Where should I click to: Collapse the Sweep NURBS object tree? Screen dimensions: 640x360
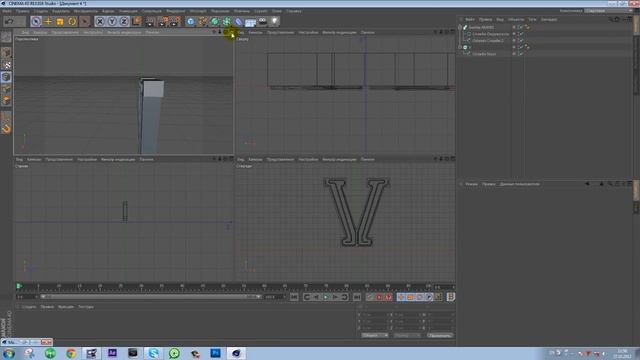pos(460,27)
